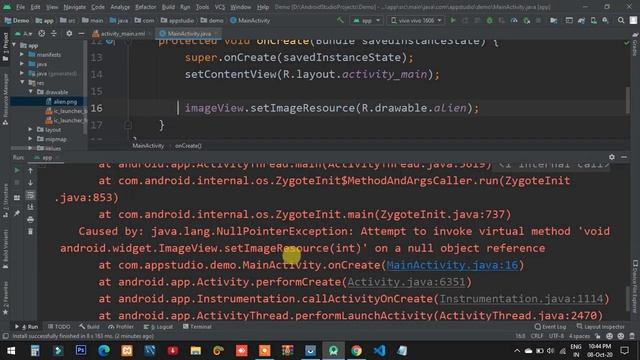Collapse the res folder
Image resolution: width=640 pixels, height=360 pixels.
(x=22, y=83)
